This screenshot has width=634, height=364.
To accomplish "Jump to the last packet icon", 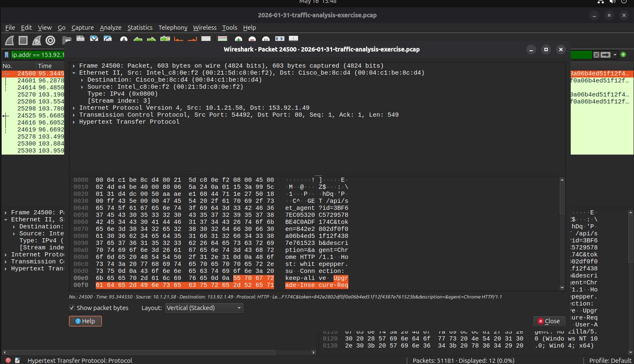I will click(x=192, y=40).
